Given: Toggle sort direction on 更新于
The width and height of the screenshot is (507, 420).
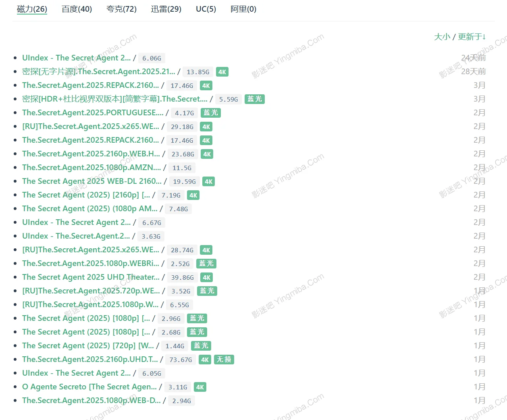Looking at the screenshot, I should click(472, 37).
